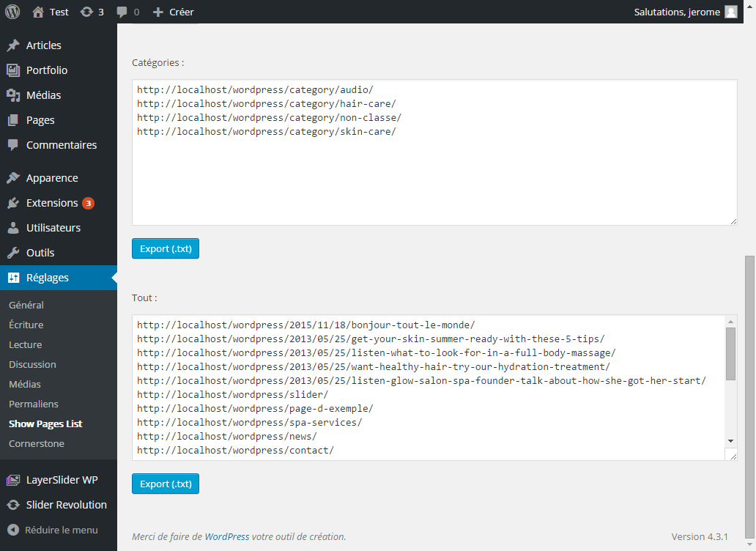Open the comments bubble icon in toolbar
The height and width of the screenshot is (551, 756).
[x=122, y=12]
